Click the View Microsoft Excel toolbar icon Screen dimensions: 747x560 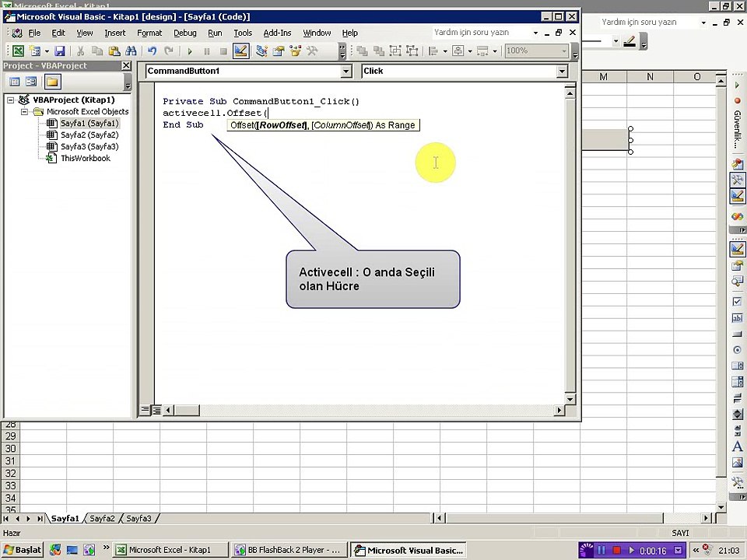click(x=18, y=51)
